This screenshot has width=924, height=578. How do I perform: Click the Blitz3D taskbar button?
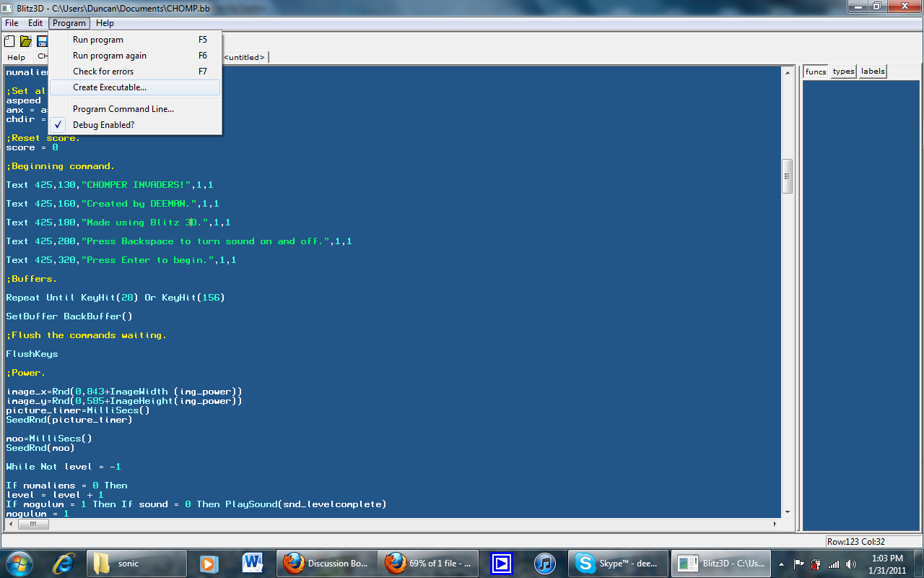pyautogui.click(x=720, y=563)
